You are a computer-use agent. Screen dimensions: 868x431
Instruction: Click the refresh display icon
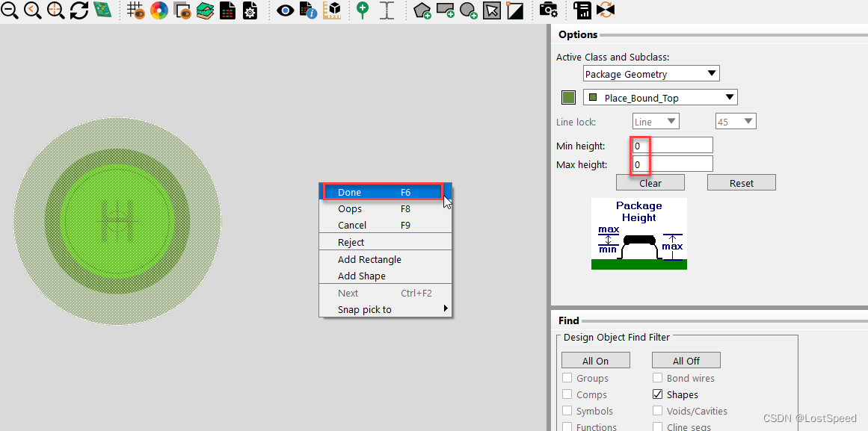click(79, 10)
